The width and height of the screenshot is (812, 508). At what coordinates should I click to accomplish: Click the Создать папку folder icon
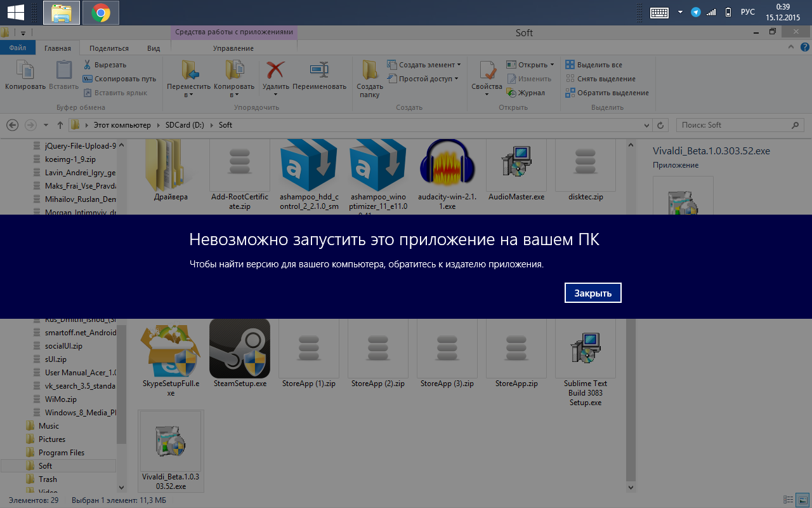tap(370, 70)
